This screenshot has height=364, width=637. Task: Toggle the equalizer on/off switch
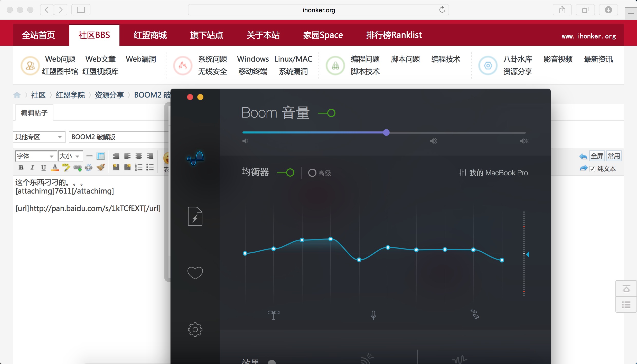(286, 173)
